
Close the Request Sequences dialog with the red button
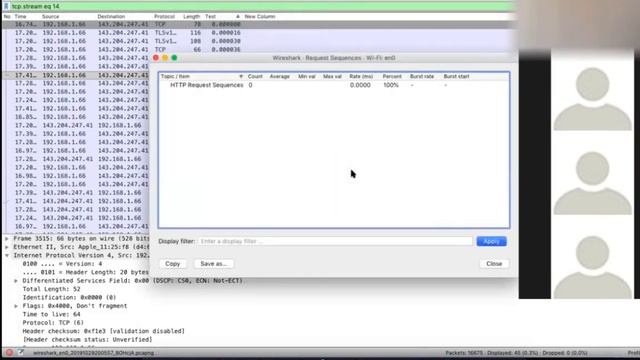(x=156, y=58)
